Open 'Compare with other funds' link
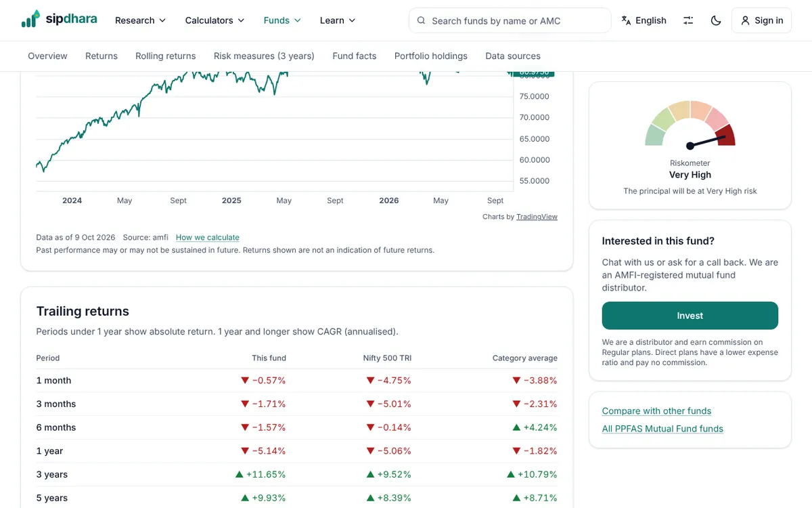Image resolution: width=812 pixels, height=508 pixels. pos(656,411)
